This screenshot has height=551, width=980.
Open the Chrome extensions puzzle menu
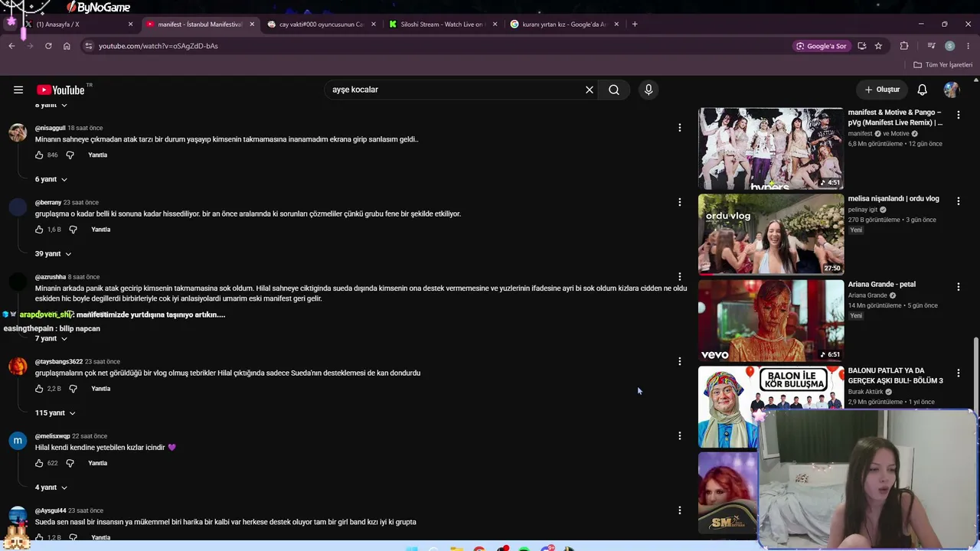point(904,46)
